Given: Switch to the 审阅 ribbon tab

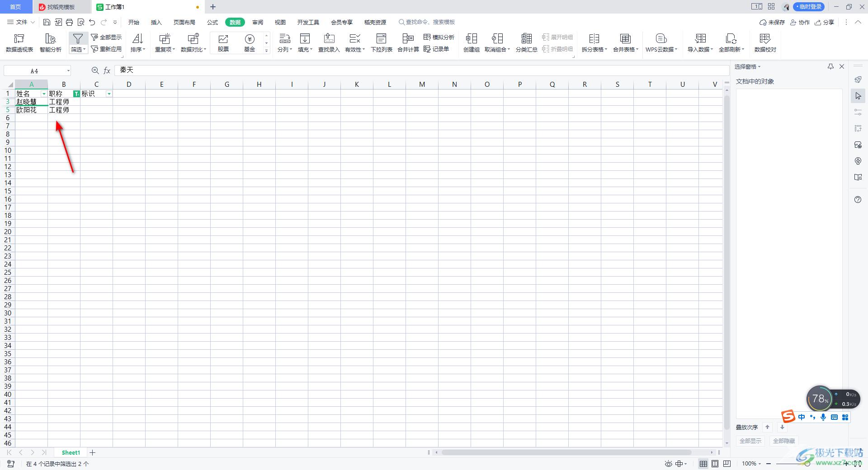Looking at the screenshot, I should [x=258, y=22].
